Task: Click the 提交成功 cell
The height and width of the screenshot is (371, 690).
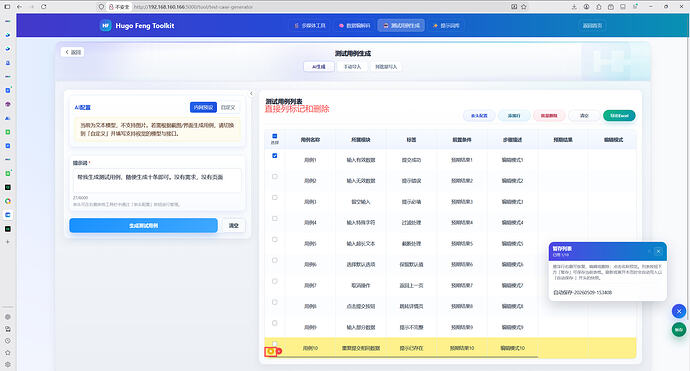Action: click(x=411, y=160)
